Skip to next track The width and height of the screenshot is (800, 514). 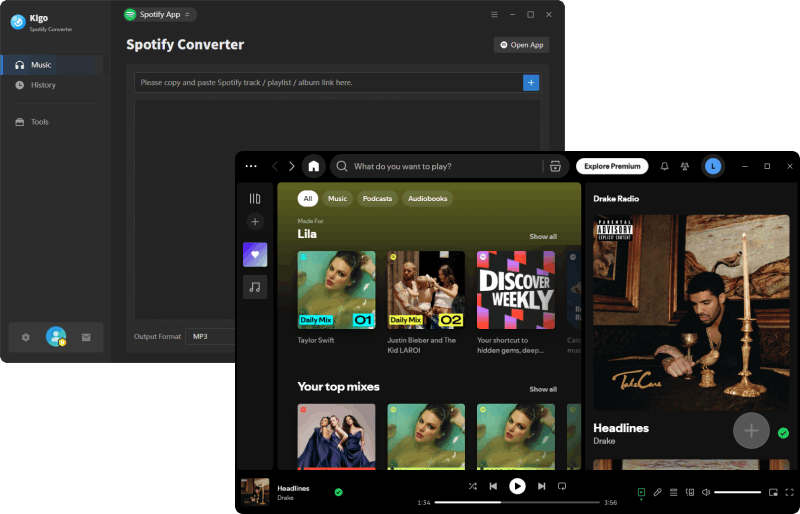click(541, 486)
